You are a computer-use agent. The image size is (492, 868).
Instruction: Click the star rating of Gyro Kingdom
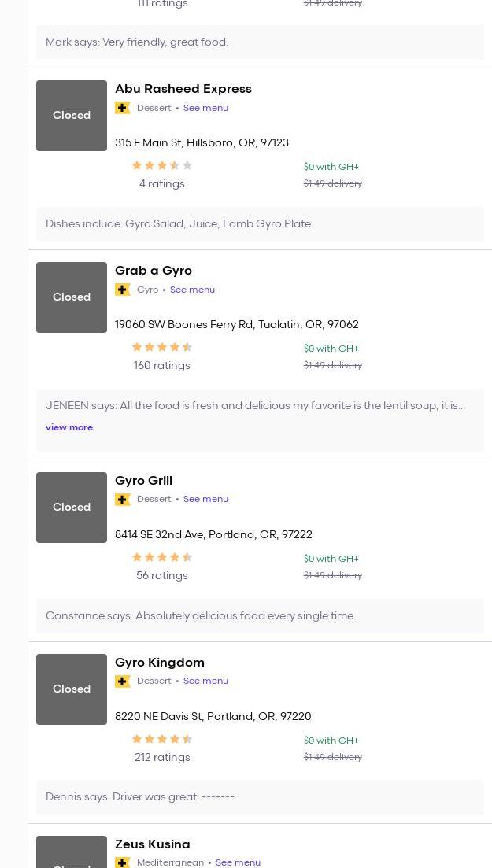click(x=161, y=739)
